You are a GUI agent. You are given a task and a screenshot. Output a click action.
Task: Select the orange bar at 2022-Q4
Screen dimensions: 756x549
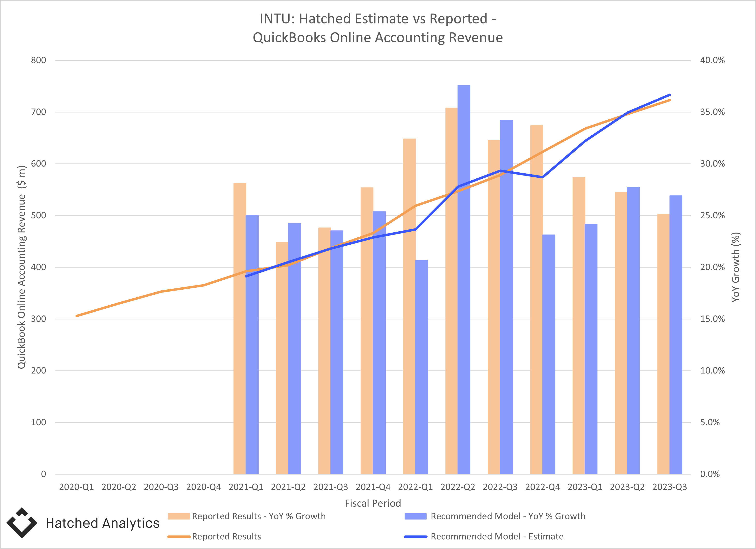pyautogui.click(x=536, y=299)
